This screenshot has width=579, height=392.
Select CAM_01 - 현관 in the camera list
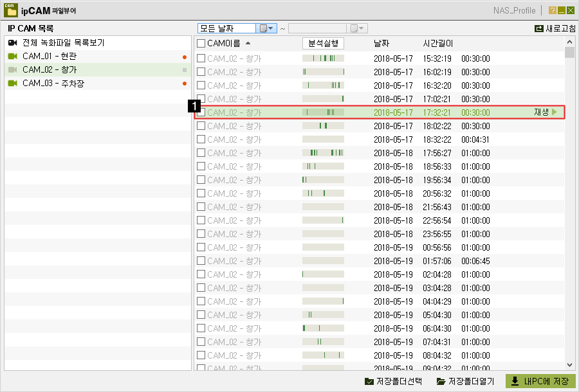98,57
